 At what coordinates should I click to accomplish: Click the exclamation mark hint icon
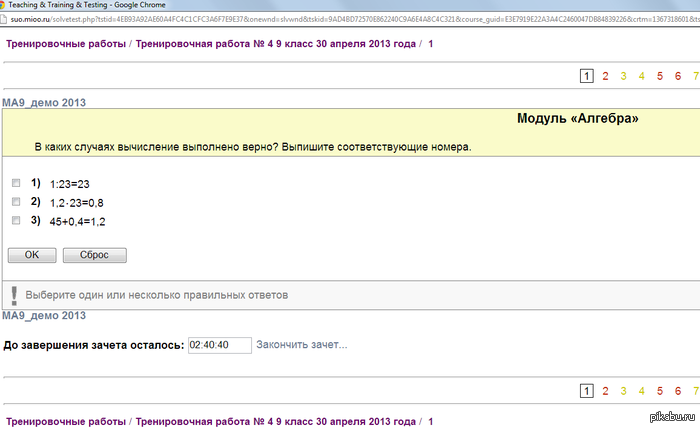pos(14,295)
